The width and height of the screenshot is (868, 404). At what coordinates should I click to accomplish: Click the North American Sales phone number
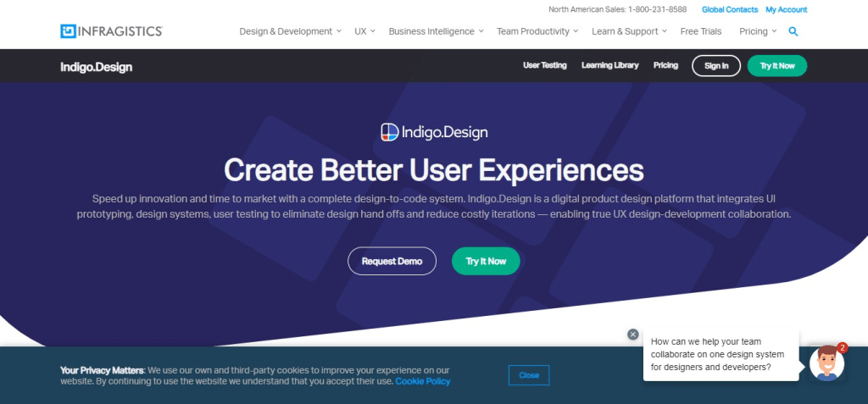657,9
